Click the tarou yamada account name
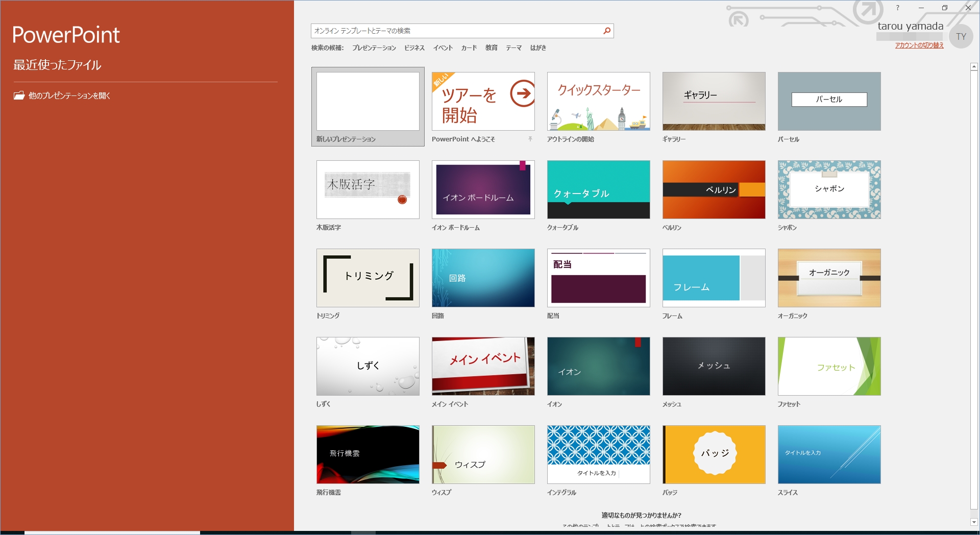The width and height of the screenshot is (980, 535). click(911, 26)
